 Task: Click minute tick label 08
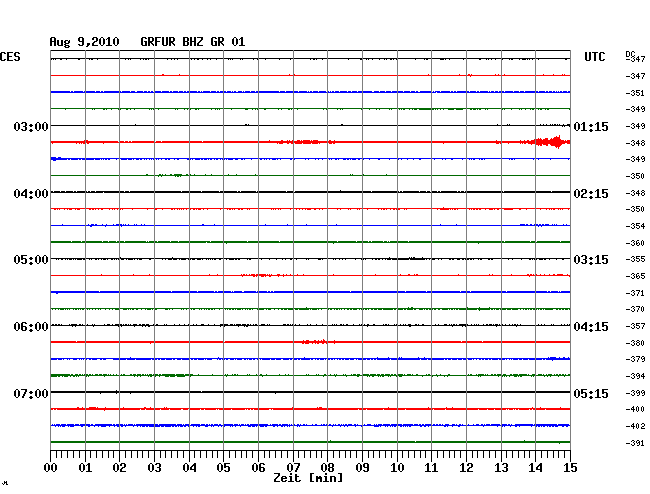327,468
